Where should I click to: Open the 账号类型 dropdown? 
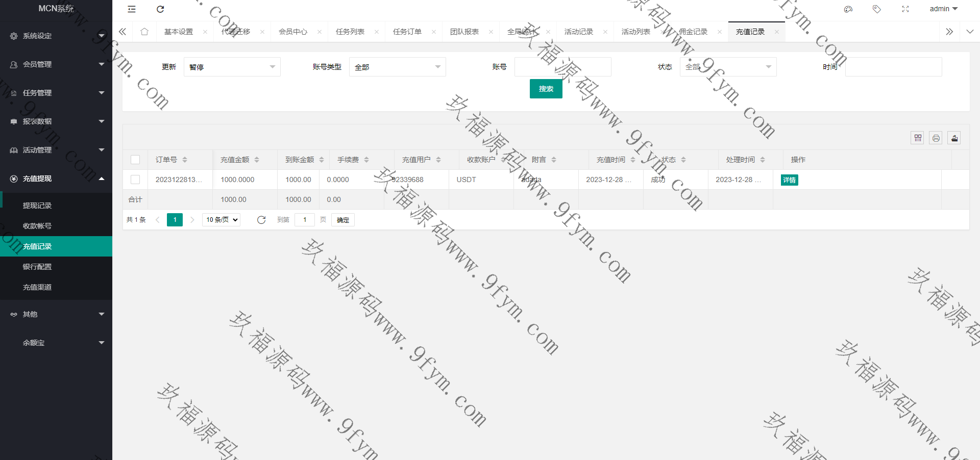click(397, 67)
